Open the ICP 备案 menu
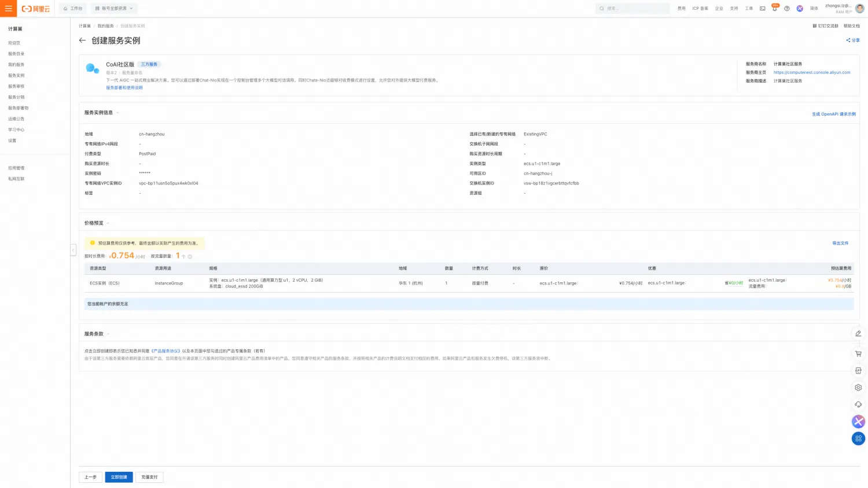This screenshot has height=488, width=868. (x=700, y=9)
